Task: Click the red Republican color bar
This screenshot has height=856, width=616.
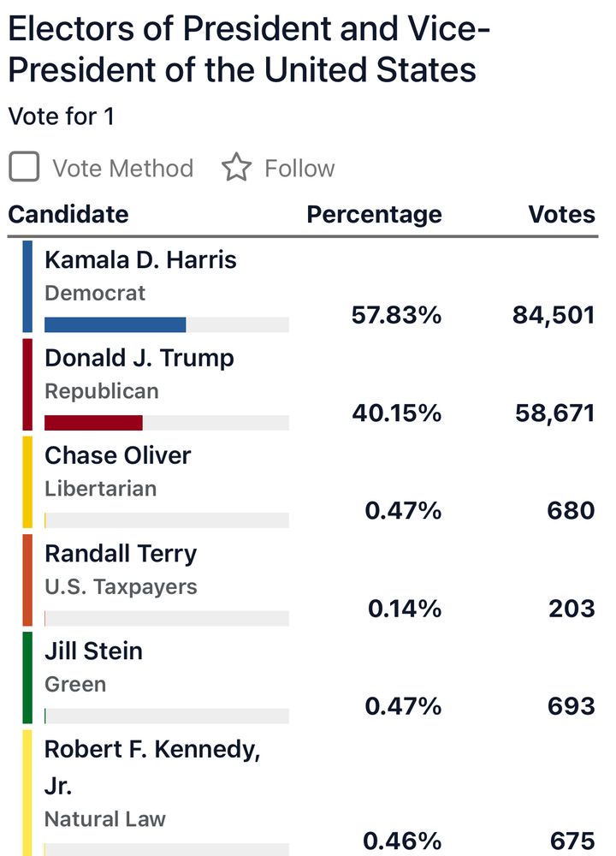Action: tap(27, 384)
